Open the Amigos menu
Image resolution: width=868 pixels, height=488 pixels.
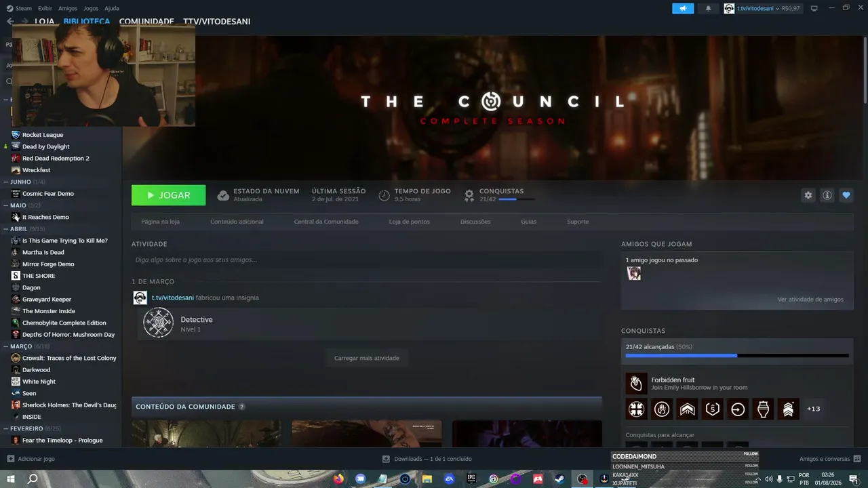click(68, 8)
